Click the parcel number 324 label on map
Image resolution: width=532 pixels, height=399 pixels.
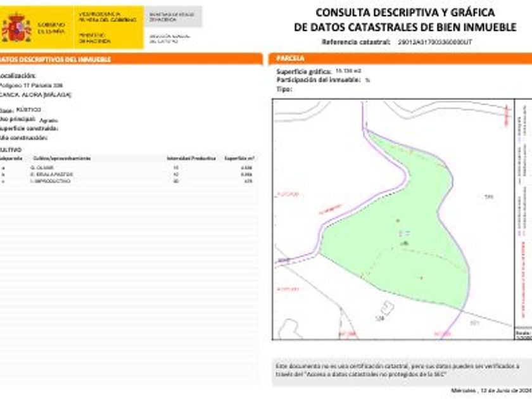coord(381,318)
